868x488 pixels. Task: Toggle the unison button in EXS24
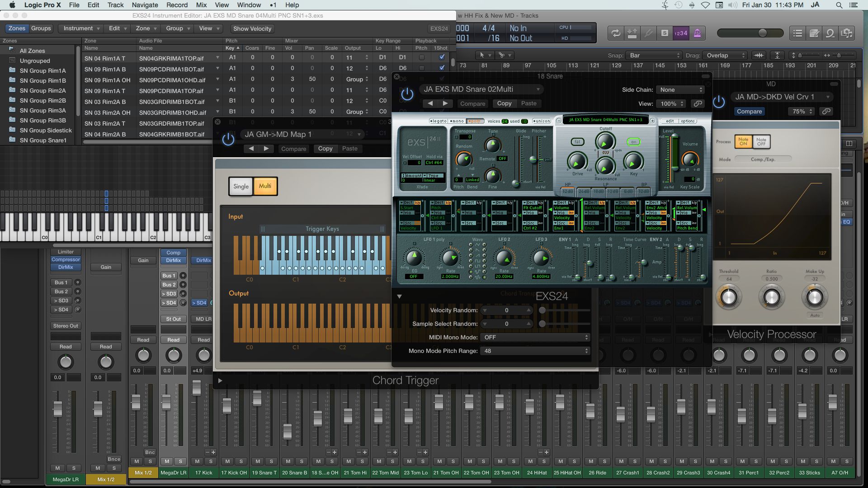542,121
